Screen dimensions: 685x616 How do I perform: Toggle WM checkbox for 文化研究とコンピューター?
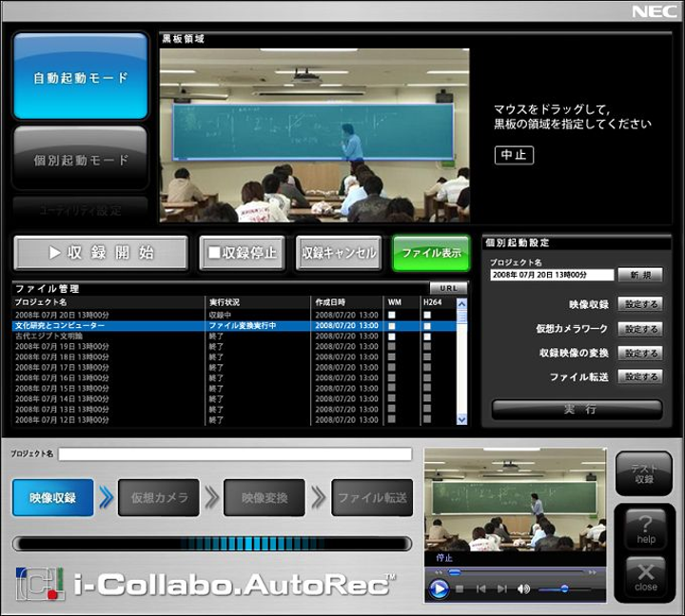tap(392, 326)
